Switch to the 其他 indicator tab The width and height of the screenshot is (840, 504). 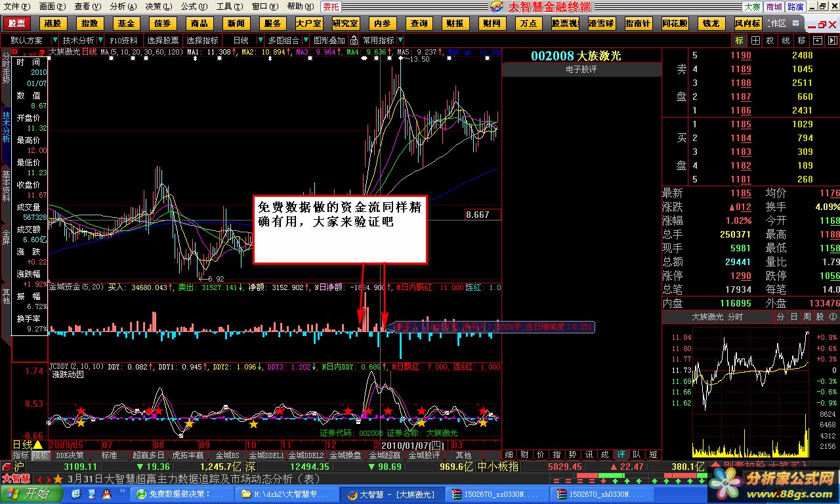click(x=463, y=455)
